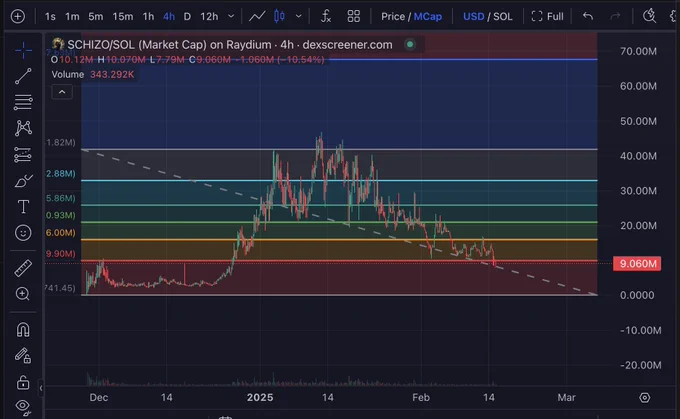Viewport: 680px width, 419px height.
Task: Select the blue horizontal Fib line
Action: click(462, 59)
